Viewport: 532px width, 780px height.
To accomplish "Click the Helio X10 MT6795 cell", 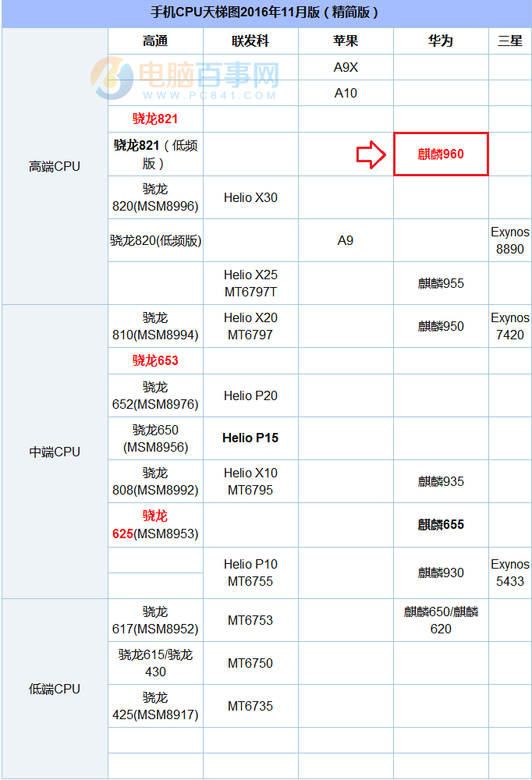I will coord(250,481).
